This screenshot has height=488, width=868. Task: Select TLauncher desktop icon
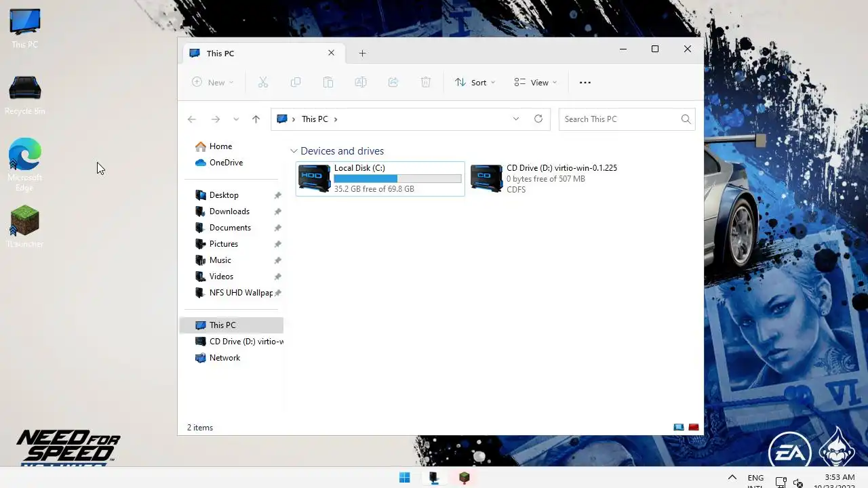(25, 226)
